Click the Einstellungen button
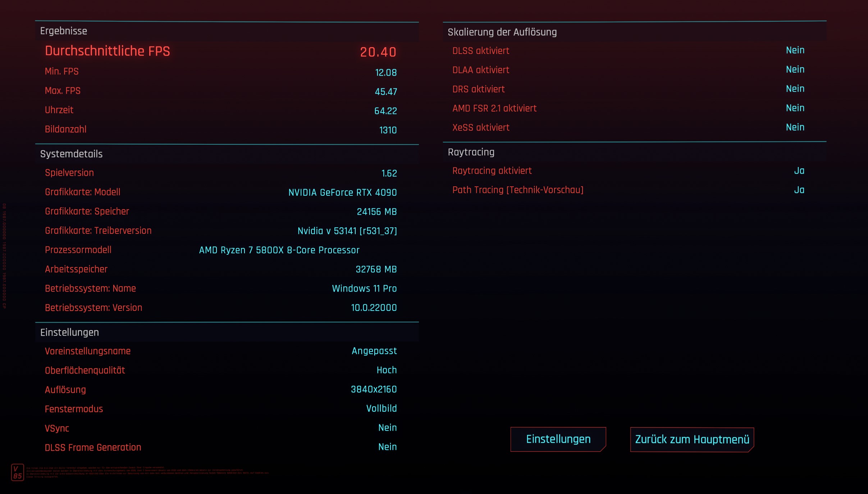Screen dimensions: 868x494 [558, 439]
